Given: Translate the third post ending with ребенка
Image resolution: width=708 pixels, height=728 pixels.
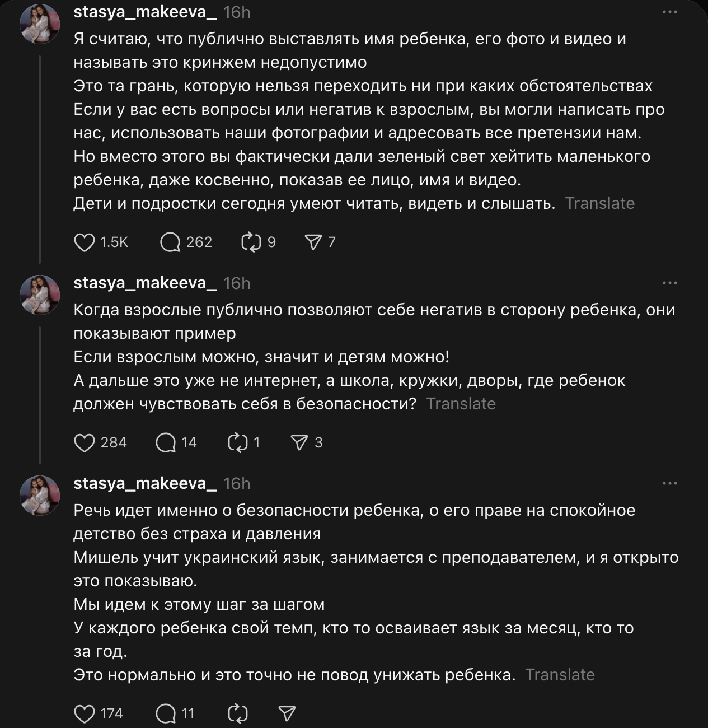Looking at the screenshot, I should coord(560,675).
